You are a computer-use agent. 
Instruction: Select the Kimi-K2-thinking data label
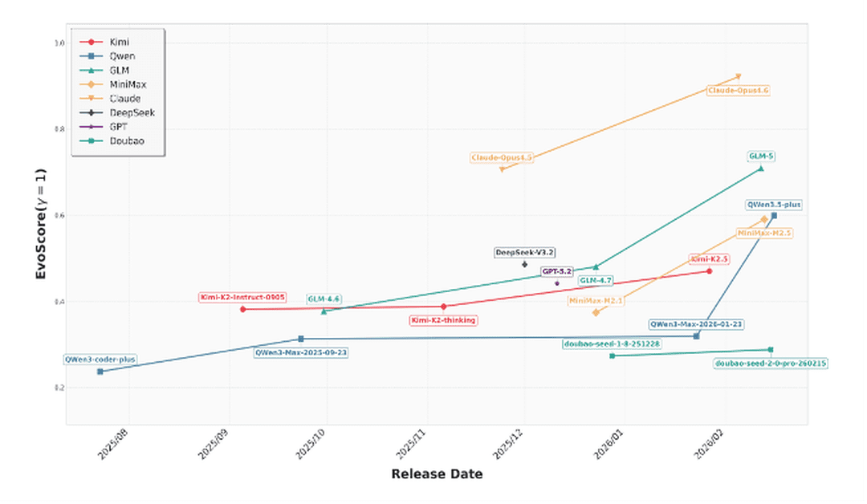(x=443, y=320)
